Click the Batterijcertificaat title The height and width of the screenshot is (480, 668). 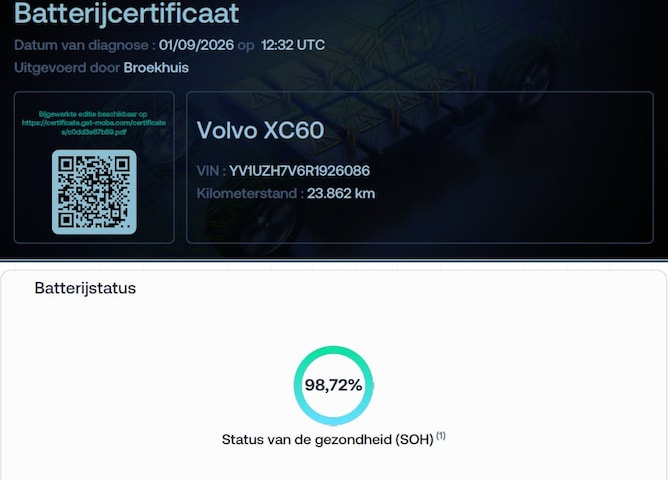point(127,13)
